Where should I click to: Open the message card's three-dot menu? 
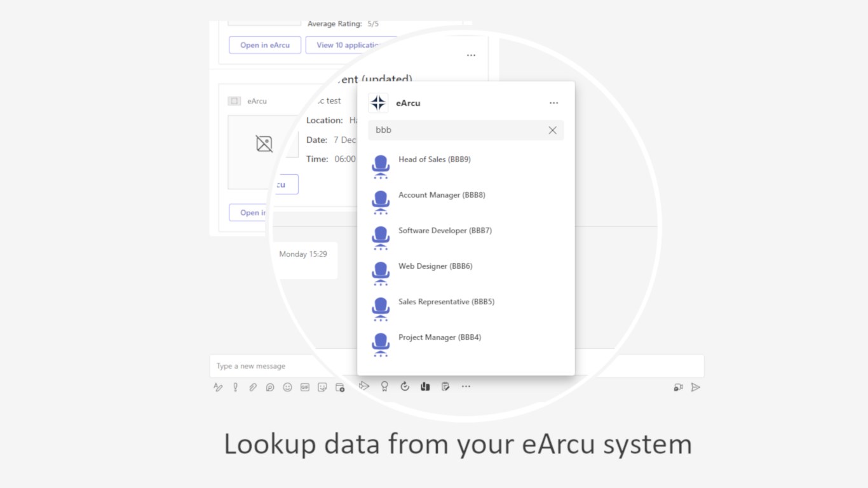(471, 55)
